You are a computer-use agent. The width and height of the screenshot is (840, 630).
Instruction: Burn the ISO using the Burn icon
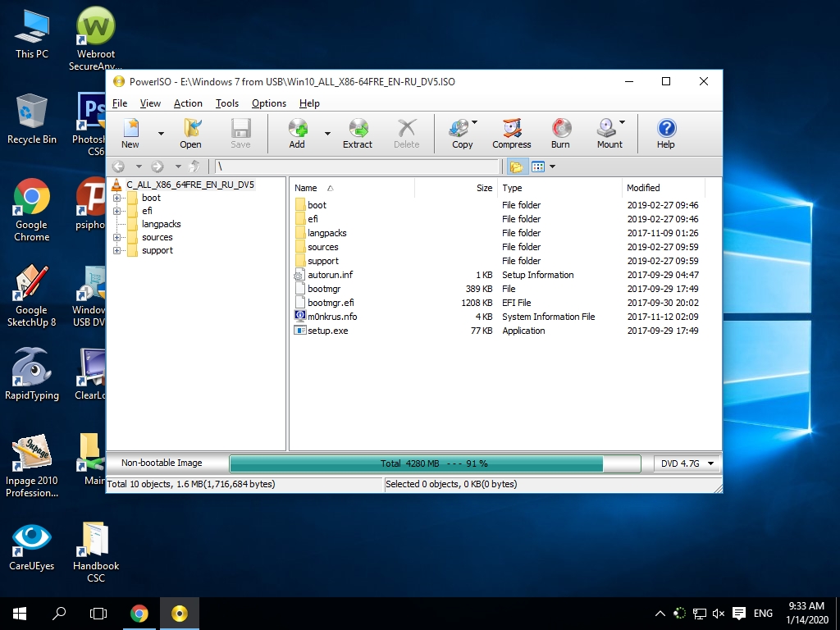pyautogui.click(x=560, y=131)
